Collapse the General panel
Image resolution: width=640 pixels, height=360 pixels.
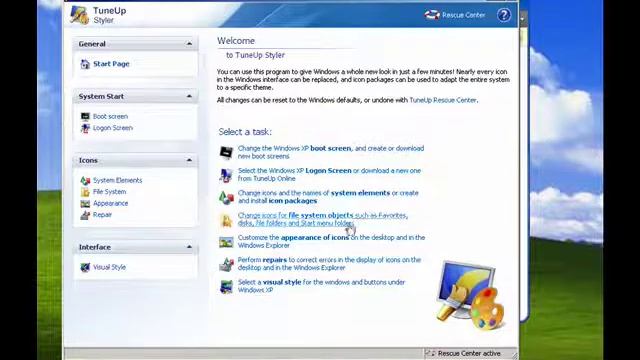click(x=189, y=44)
